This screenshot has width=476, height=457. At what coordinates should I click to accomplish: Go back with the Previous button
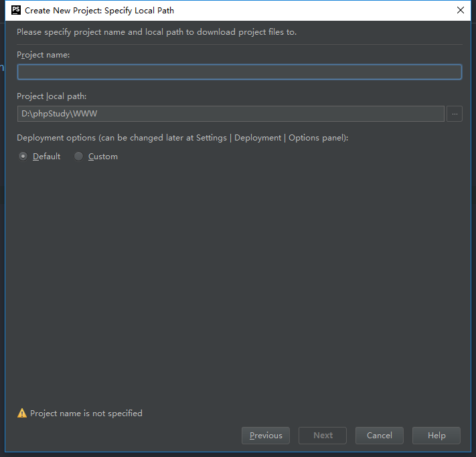pos(266,436)
